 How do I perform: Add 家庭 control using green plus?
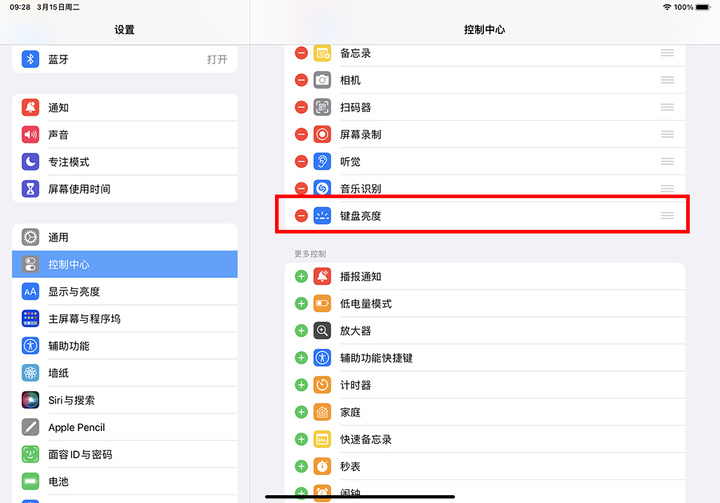301,412
